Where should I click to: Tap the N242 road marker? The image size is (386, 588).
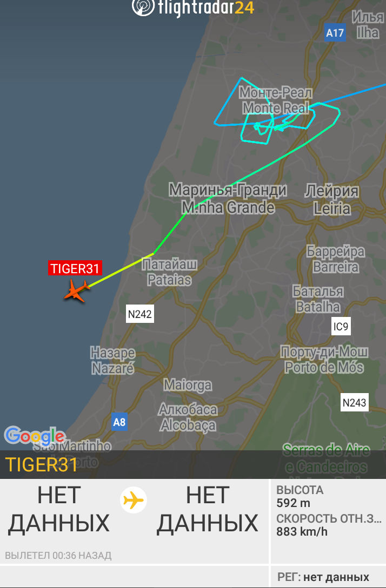click(x=139, y=314)
